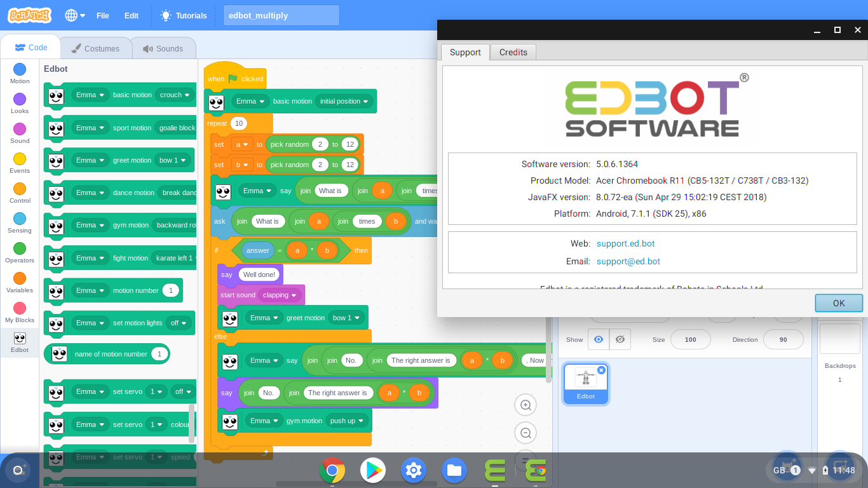Open the language globe menu
Viewport: 868px width, 488px height.
click(x=75, y=15)
